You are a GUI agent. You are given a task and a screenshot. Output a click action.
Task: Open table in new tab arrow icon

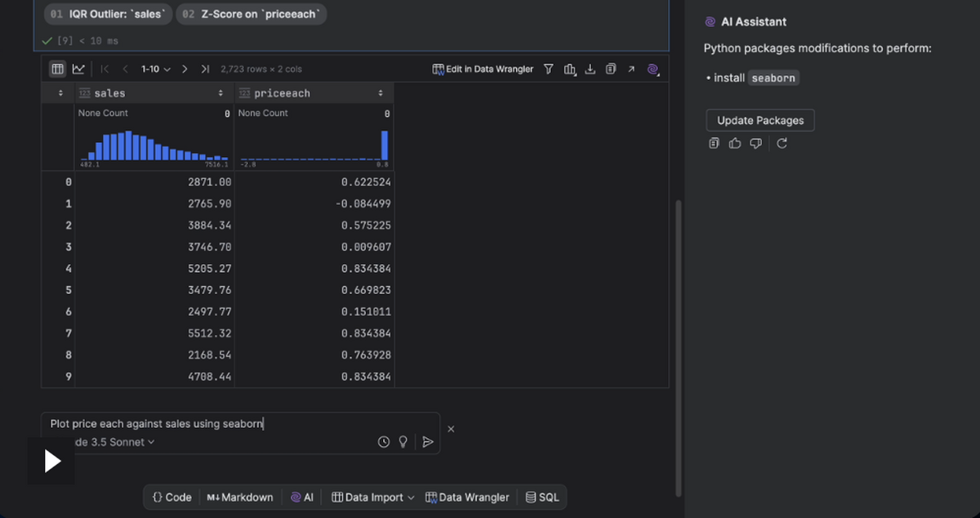click(x=631, y=69)
